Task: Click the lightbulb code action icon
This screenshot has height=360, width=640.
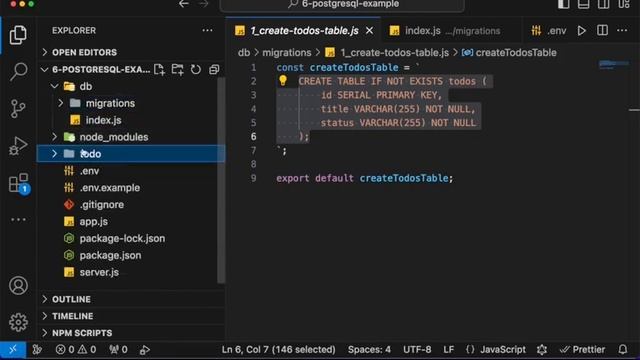Action: pos(283,80)
